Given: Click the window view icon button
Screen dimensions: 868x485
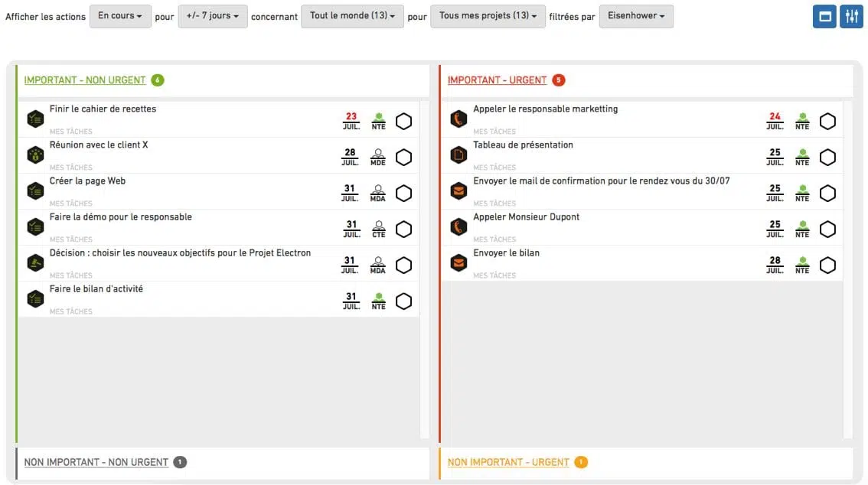Looking at the screenshot, I should pyautogui.click(x=824, y=17).
